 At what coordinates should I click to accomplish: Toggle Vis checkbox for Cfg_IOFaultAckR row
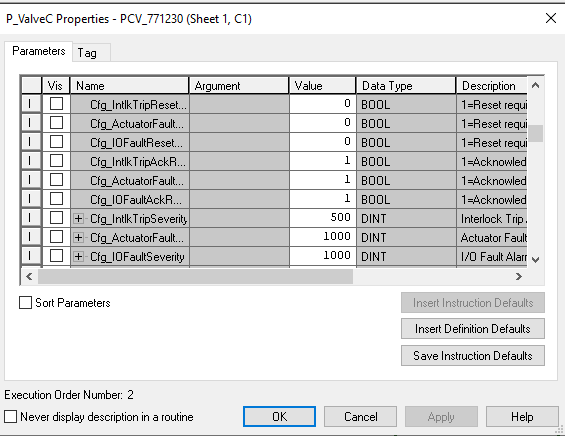click(56, 199)
